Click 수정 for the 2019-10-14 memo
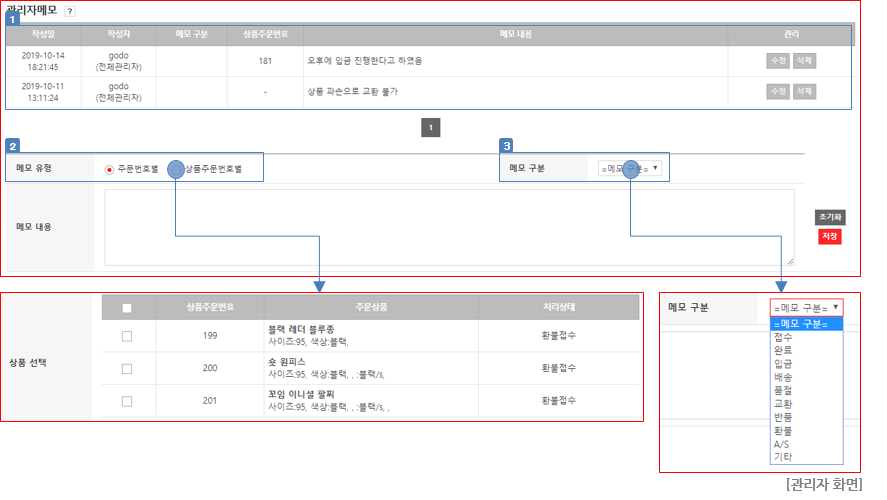The image size is (887, 500). point(778,61)
